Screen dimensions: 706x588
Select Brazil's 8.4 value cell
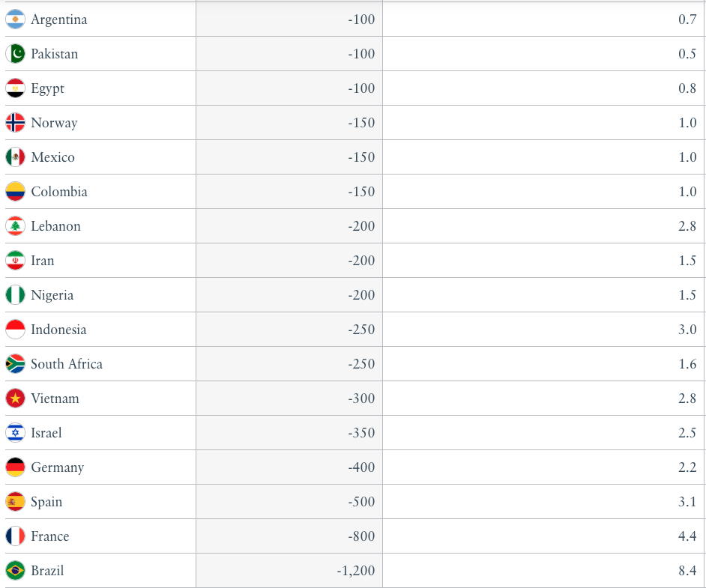click(543, 571)
